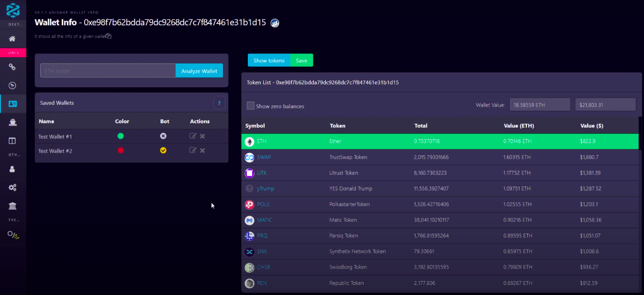Edit Test Wallet #2
Image resolution: width=644 pixels, height=295 pixels.
[x=193, y=150]
